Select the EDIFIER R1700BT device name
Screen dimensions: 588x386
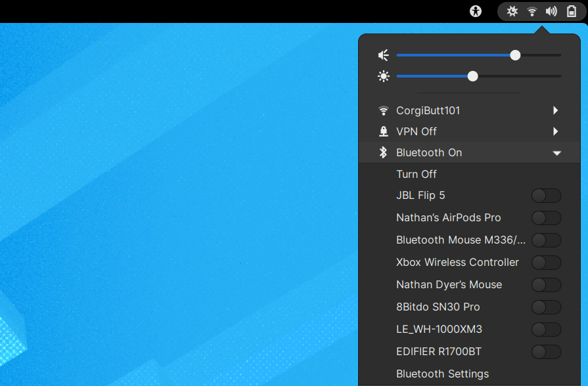click(x=439, y=352)
